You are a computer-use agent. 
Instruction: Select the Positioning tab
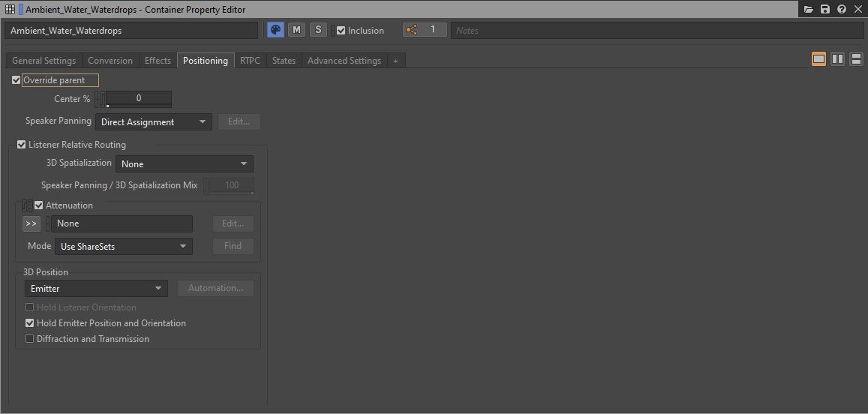(x=206, y=60)
